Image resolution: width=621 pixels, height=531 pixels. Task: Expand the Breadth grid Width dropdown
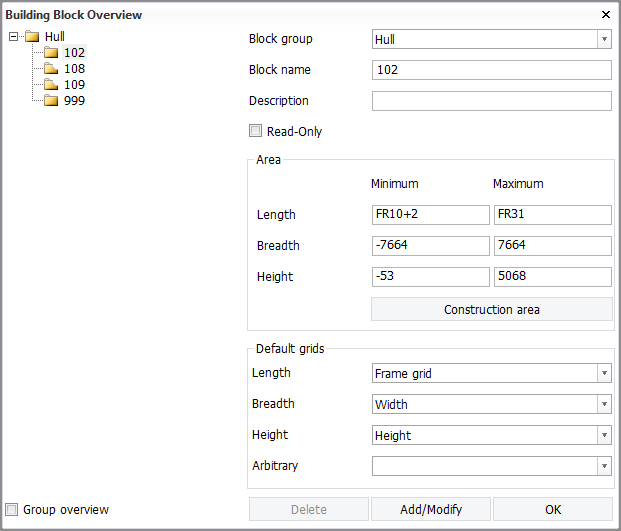click(x=604, y=405)
